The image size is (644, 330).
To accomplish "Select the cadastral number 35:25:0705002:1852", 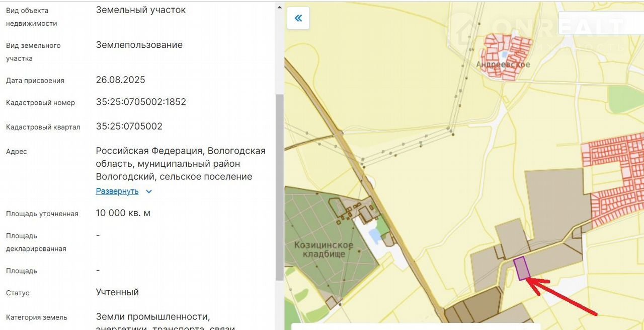I will click(x=141, y=102).
